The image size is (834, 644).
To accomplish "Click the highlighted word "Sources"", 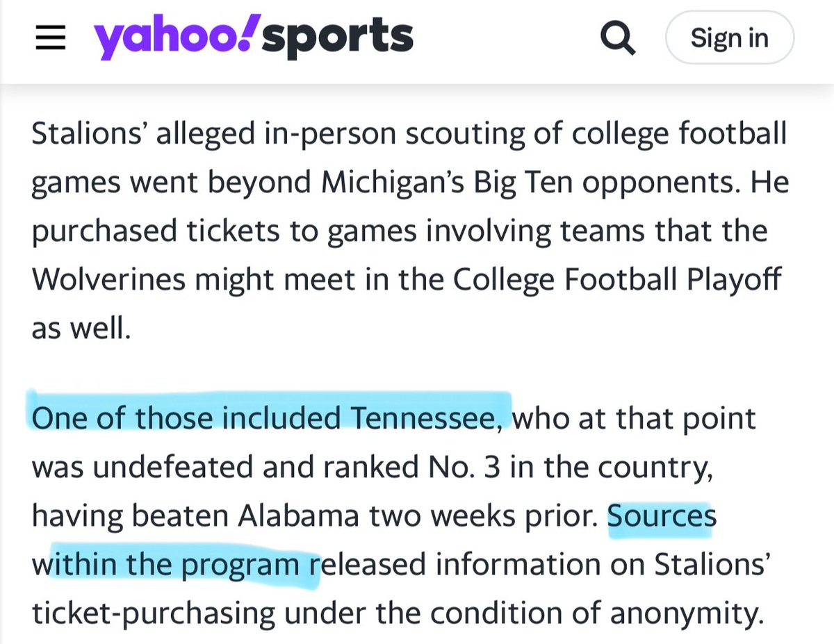I will pyautogui.click(x=662, y=516).
